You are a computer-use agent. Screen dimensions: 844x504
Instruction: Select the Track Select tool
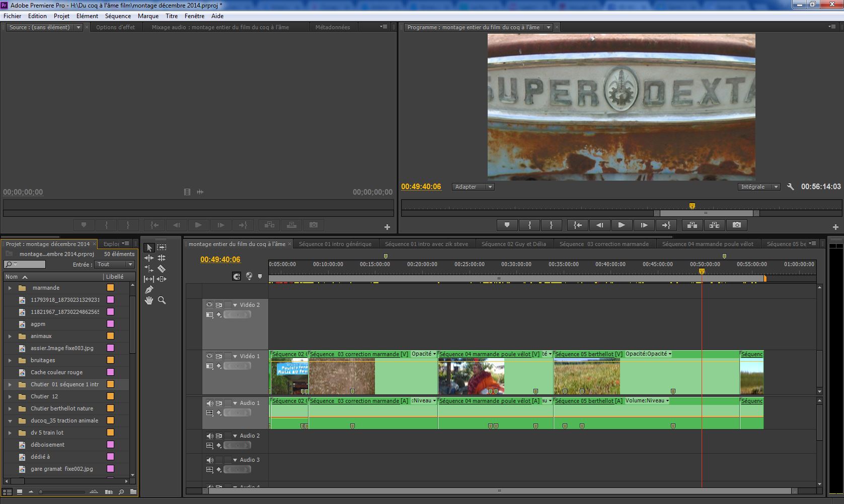pos(162,247)
